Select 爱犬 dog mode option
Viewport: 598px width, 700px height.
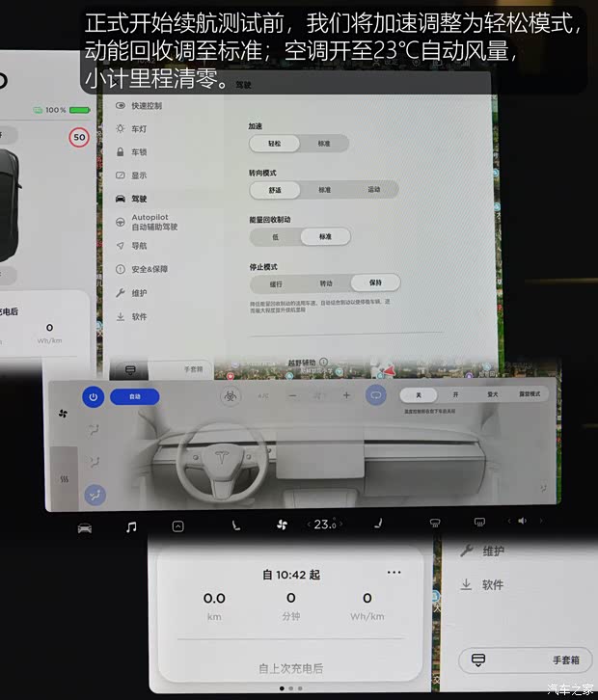click(x=493, y=394)
